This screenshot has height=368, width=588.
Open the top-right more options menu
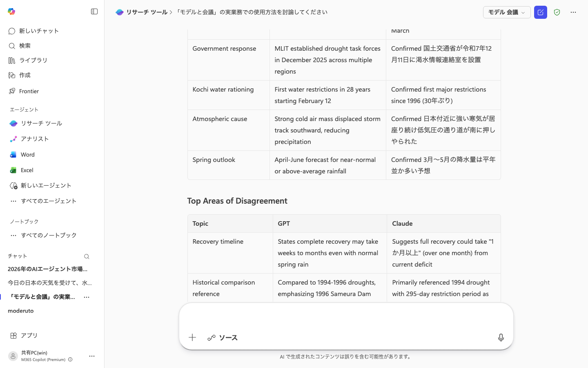pos(573,12)
